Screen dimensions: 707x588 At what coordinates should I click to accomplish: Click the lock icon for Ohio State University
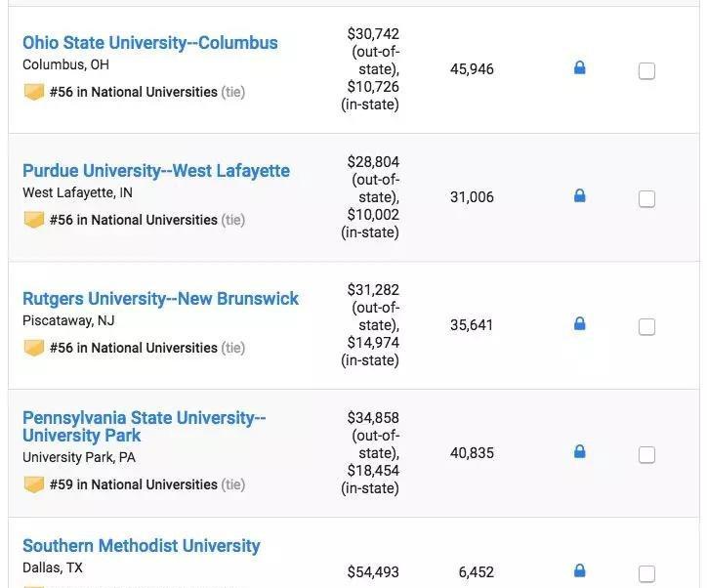click(579, 68)
